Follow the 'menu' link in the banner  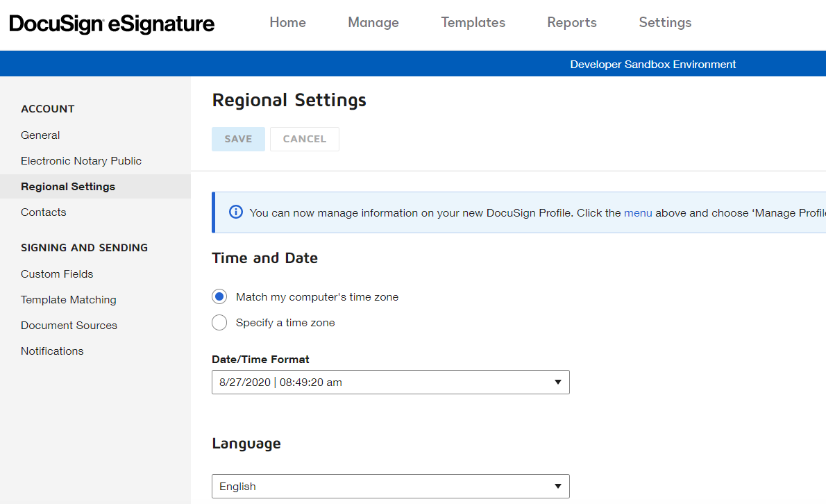point(638,213)
